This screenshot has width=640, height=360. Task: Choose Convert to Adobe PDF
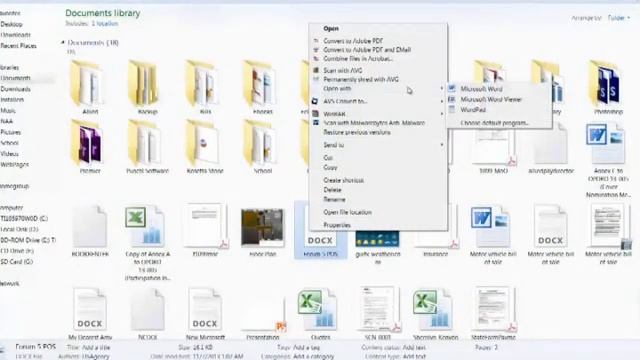coord(378,41)
